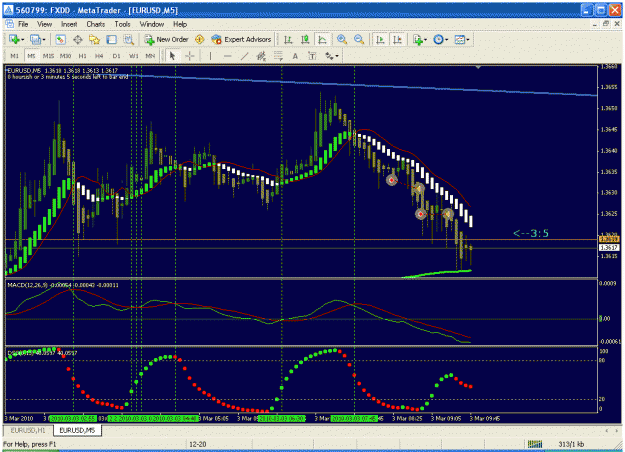Select the Fibonacci Retracement tool

[x=278, y=56]
